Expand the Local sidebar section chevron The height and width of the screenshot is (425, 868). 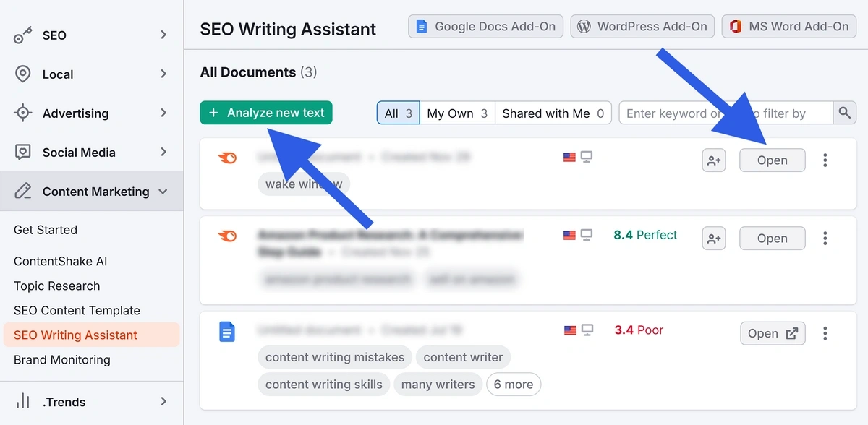coord(163,74)
